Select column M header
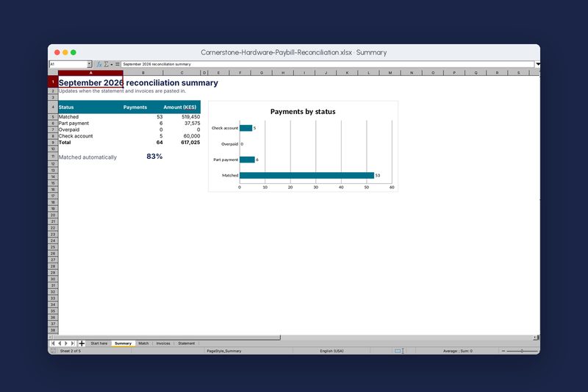Screen dimensions: 588x392 coord(390,73)
